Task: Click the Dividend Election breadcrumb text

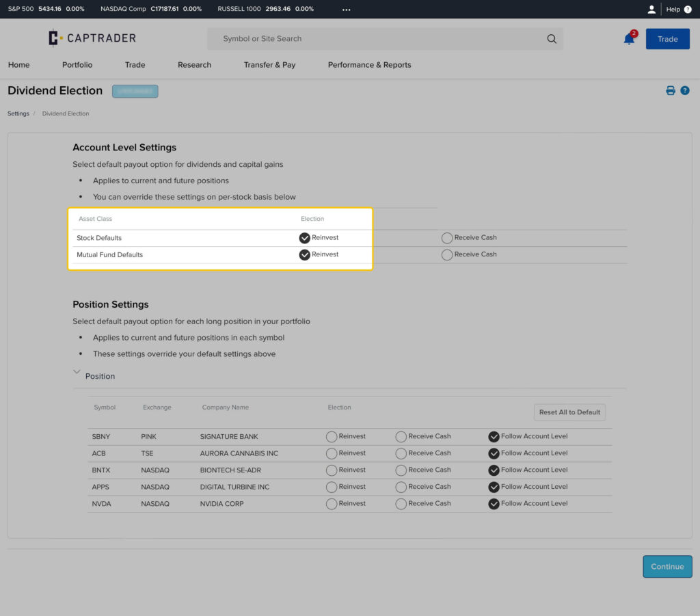Action: point(66,113)
